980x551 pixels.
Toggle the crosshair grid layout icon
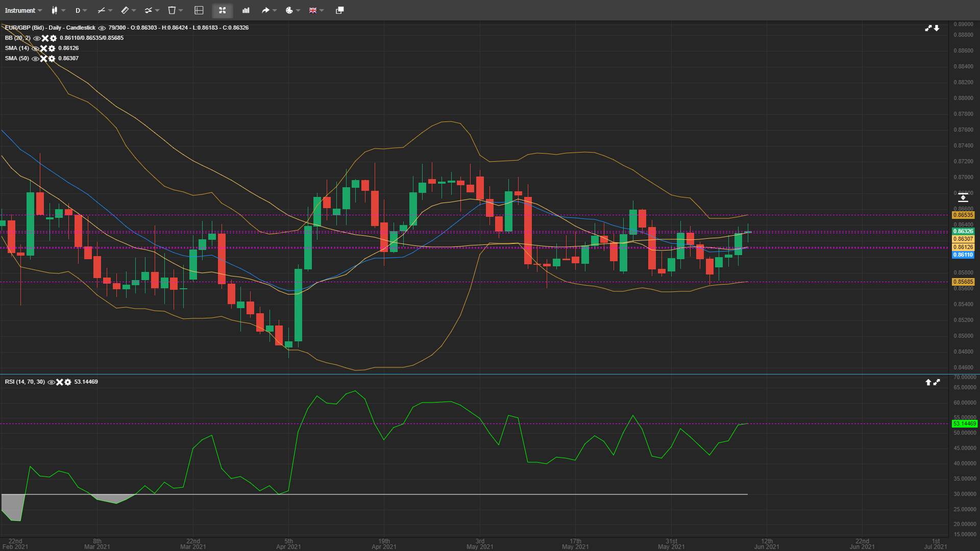coord(199,10)
